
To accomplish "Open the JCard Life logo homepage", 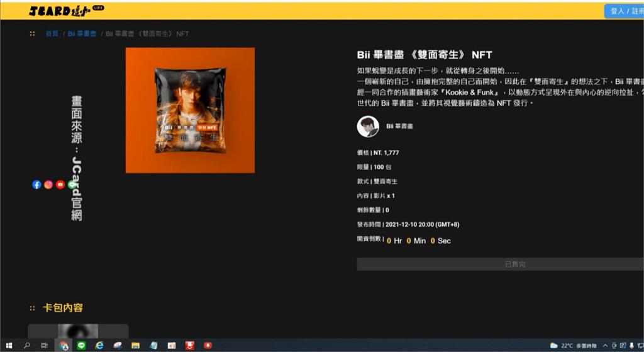I will (x=66, y=11).
